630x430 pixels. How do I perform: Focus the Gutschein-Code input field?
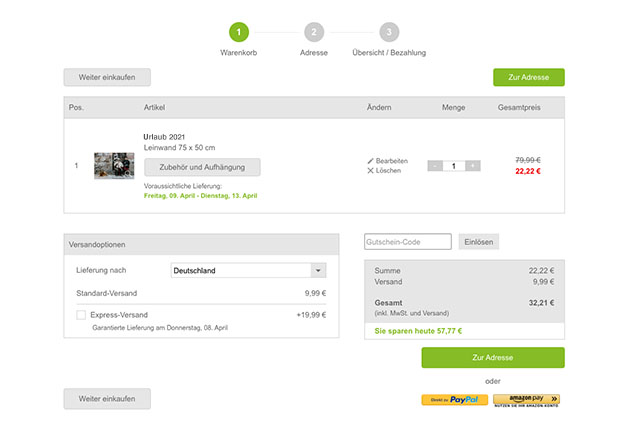coord(408,242)
